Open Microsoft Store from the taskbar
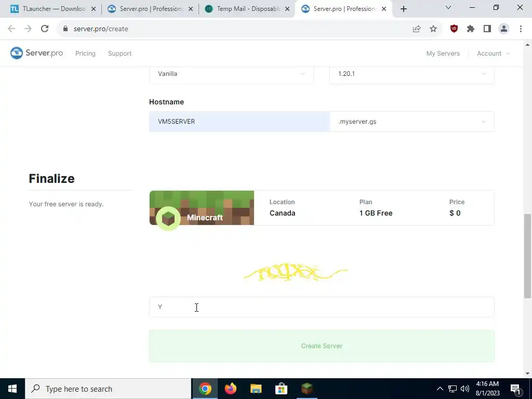The height and width of the screenshot is (399, 532). 281,389
